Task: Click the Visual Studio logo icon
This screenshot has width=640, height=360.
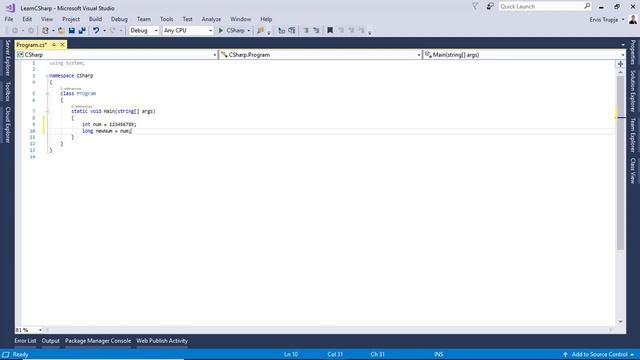Action: click(10, 8)
